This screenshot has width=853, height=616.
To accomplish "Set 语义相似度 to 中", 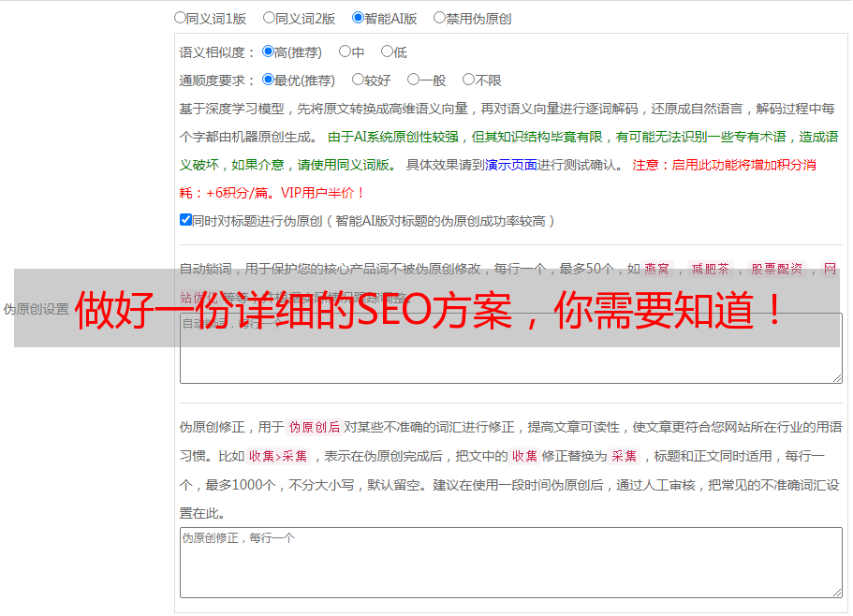I will coord(345,51).
